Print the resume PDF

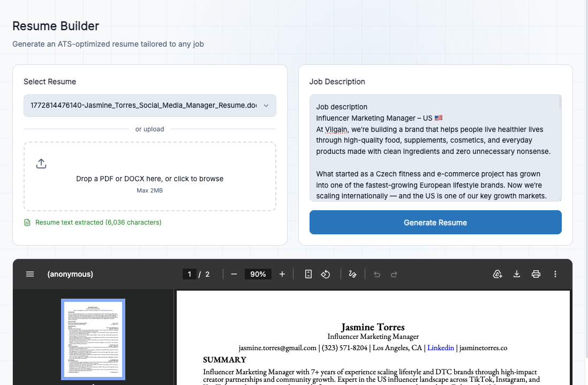536,274
